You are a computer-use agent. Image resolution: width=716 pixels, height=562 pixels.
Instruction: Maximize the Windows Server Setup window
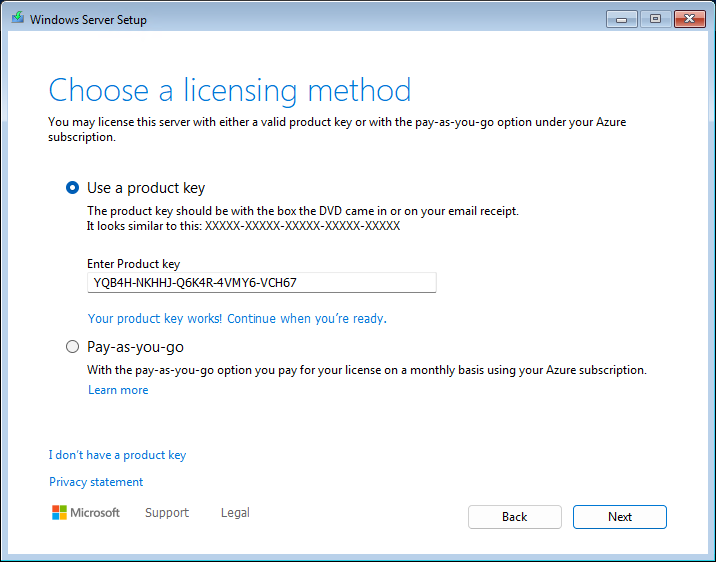655,19
